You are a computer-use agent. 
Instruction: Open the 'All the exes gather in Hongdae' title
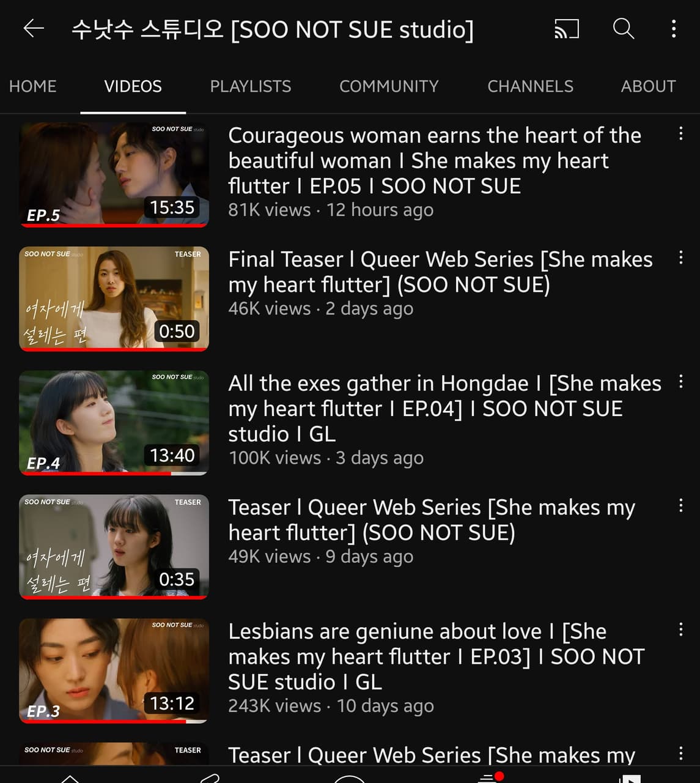tap(444, 408)
